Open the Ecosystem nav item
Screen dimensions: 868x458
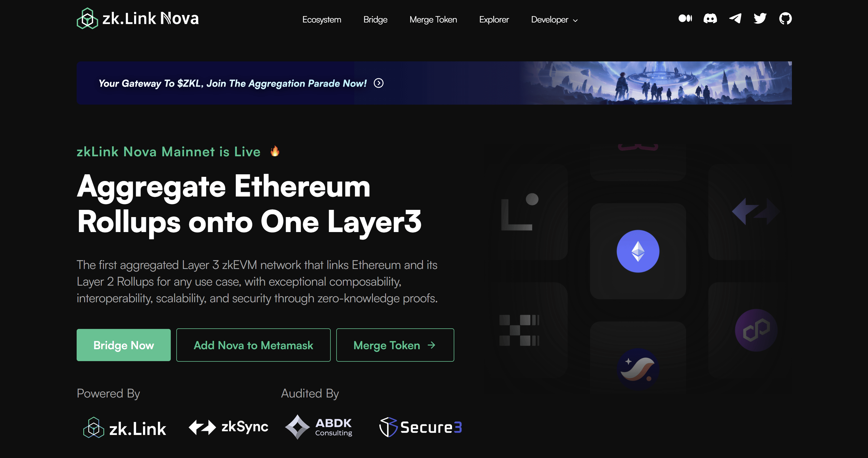[x=322, y=19]
